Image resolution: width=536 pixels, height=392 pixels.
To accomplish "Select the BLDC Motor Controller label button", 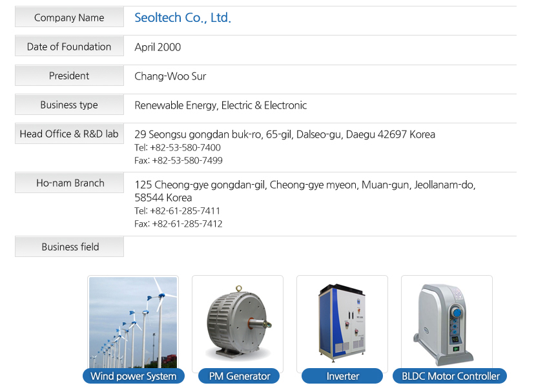I will pos(450,376).
